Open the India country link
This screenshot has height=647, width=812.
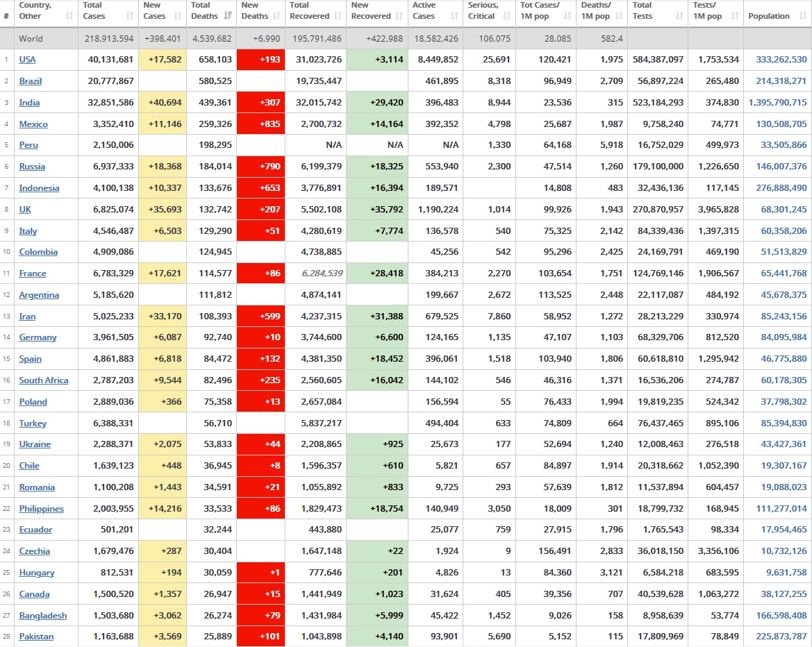[29, 103]
